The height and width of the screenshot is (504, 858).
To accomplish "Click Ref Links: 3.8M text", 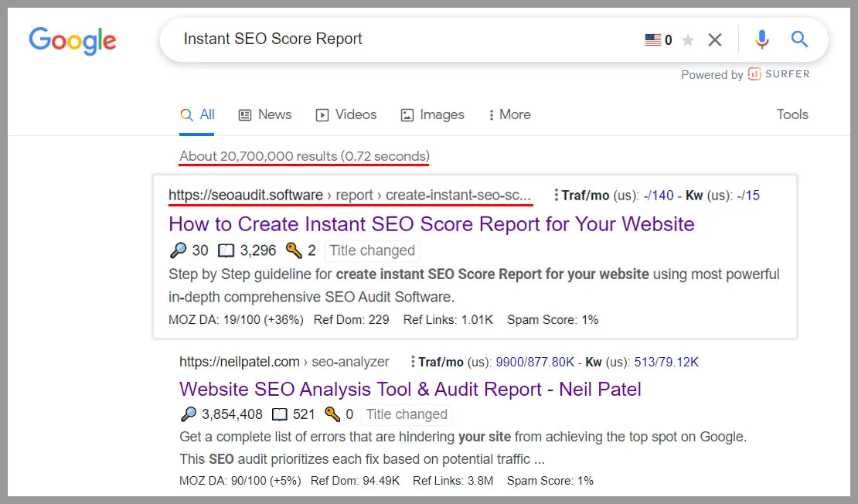I will [x=453, y=481].
